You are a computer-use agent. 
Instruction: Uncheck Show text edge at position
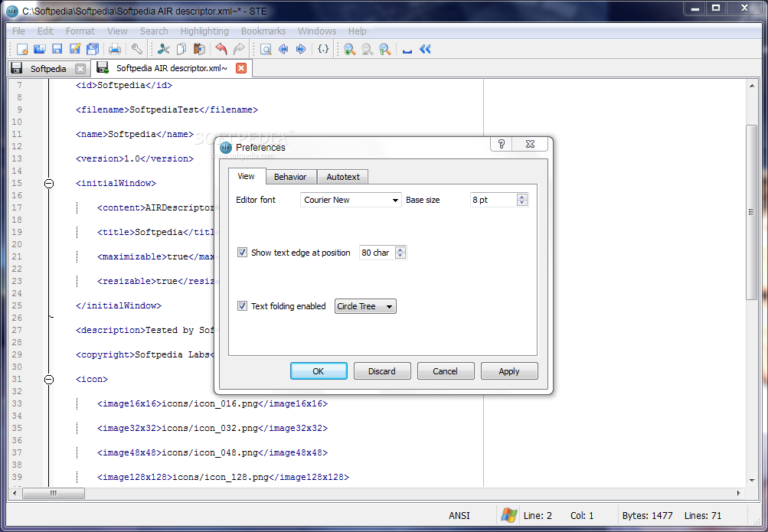click(242, 253)
